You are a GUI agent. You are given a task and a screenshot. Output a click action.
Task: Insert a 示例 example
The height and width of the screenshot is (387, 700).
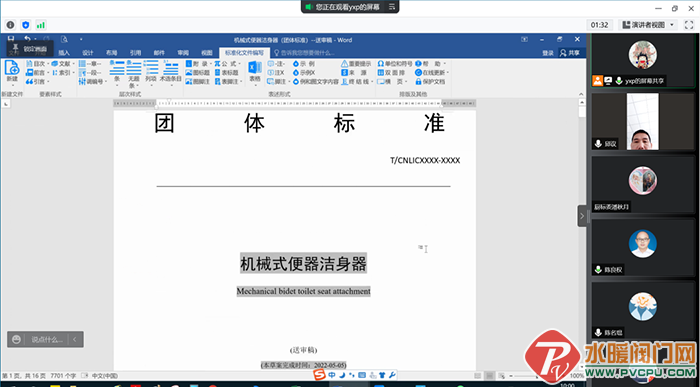[304, 64]
